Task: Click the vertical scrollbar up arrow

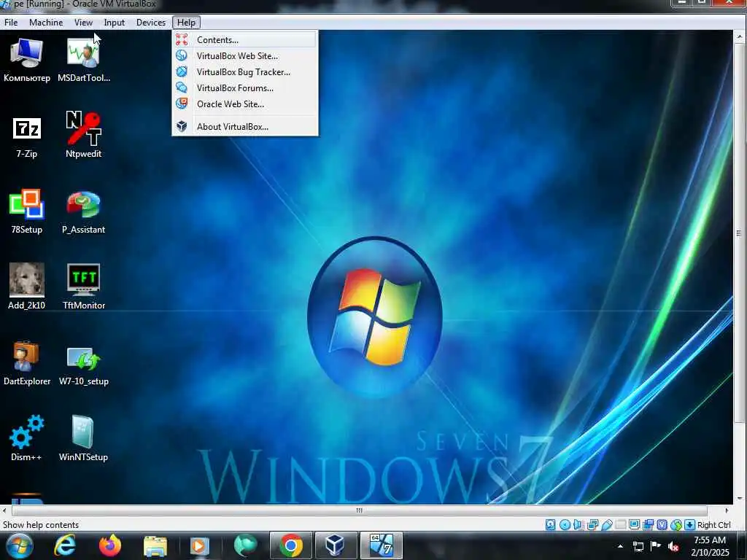Action: [x=740, y=36]
